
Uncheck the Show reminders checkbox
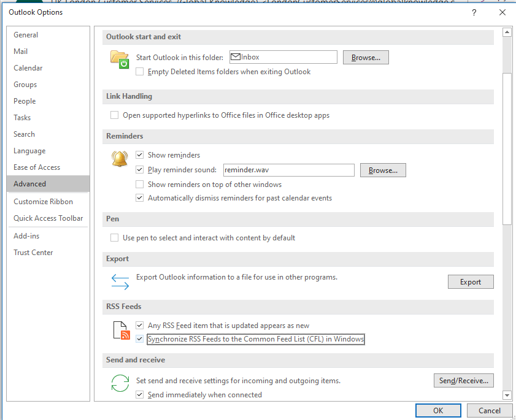coord(140,155)
